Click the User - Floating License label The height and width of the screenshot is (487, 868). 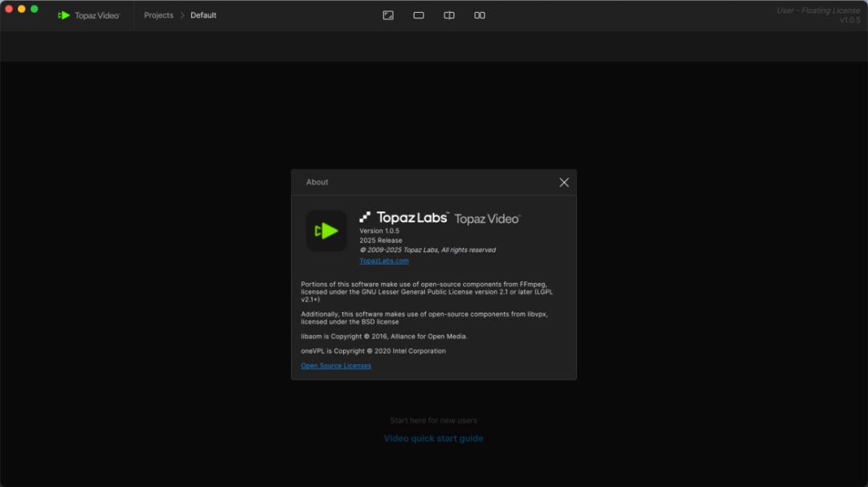(x=818, y=10)
